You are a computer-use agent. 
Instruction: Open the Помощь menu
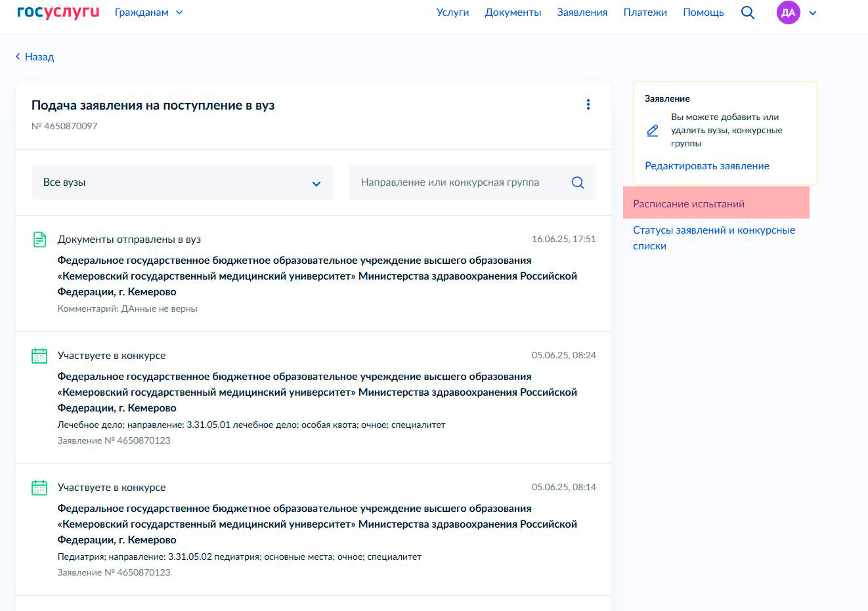point(703,12)
